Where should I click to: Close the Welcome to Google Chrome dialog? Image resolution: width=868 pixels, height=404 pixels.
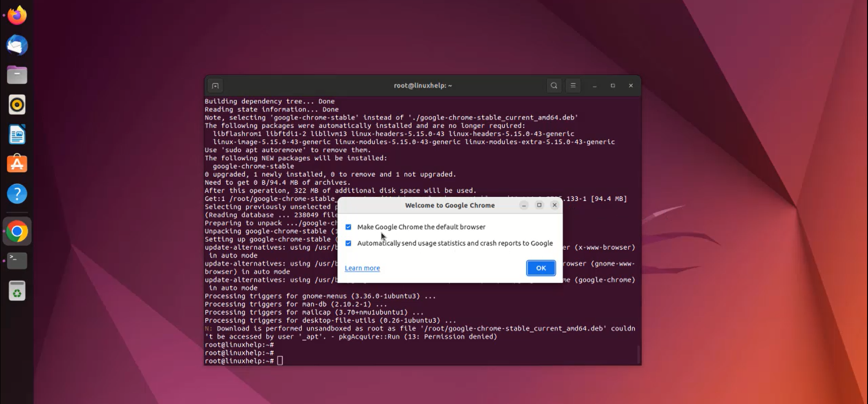[x=555, y=205]
